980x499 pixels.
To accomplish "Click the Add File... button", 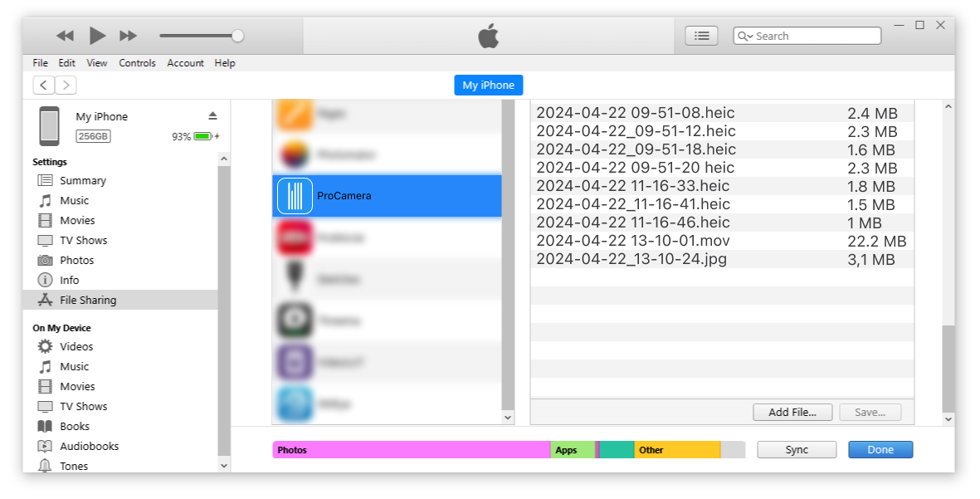I will tap(792, 412).
